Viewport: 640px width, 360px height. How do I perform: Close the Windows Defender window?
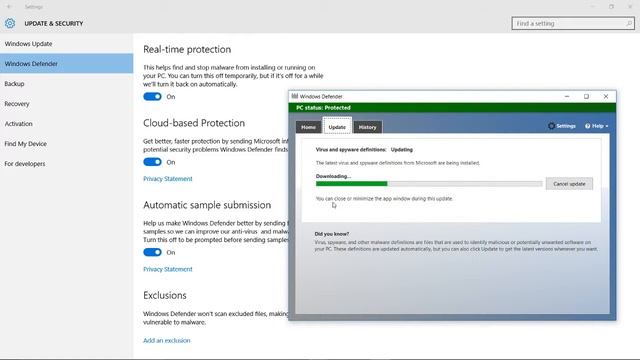(x=606, y=96)
